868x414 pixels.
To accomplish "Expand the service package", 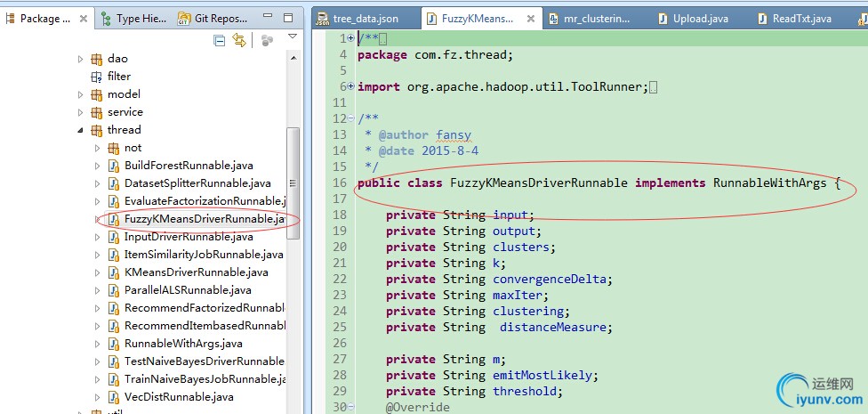I will [x=81, y=112].
